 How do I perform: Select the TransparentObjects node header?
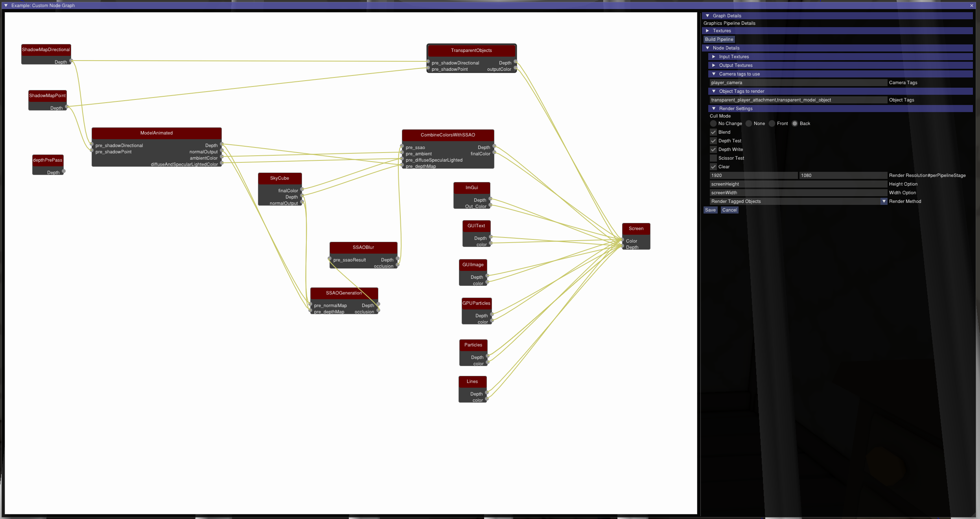click(x=471, y=50)
